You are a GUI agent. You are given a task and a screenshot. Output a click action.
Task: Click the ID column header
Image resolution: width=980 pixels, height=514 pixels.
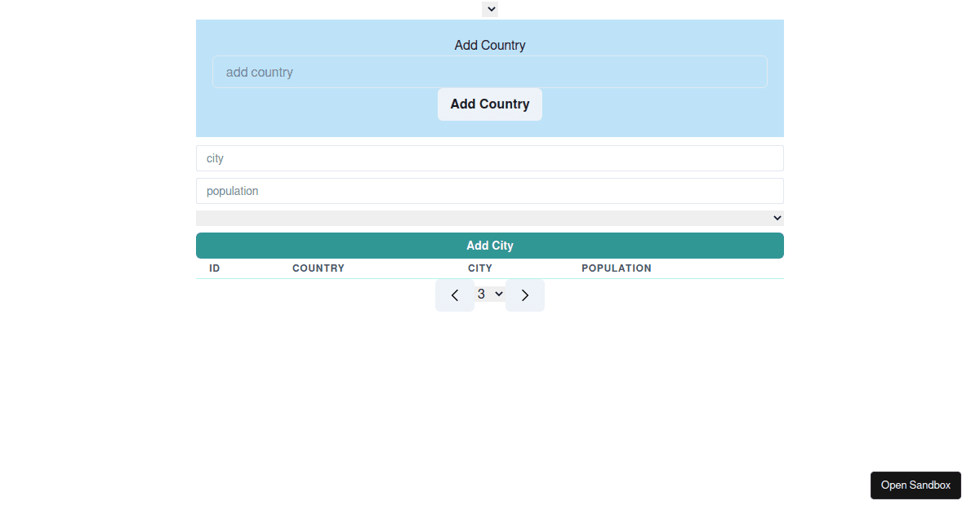(x=214, y=268)
